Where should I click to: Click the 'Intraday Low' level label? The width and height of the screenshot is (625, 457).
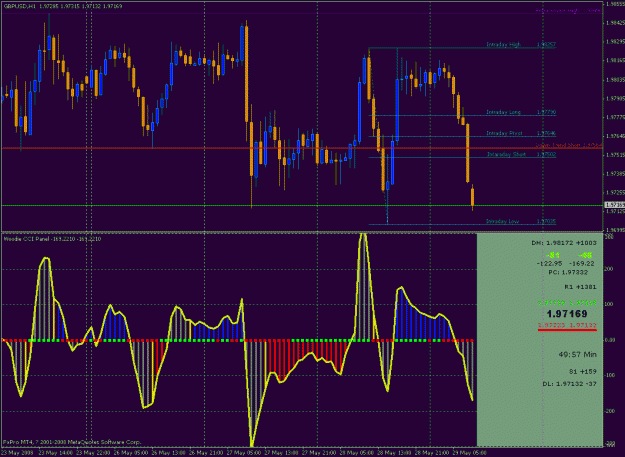[502, 221]
